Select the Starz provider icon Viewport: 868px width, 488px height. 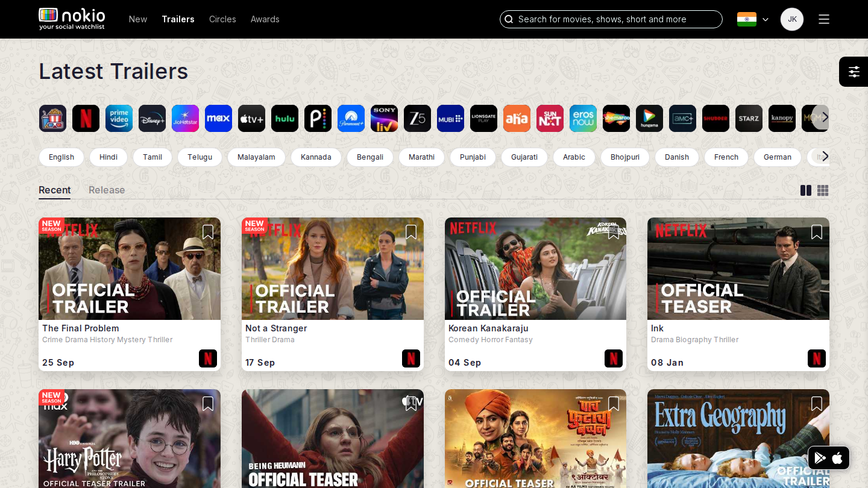[749, 118]
